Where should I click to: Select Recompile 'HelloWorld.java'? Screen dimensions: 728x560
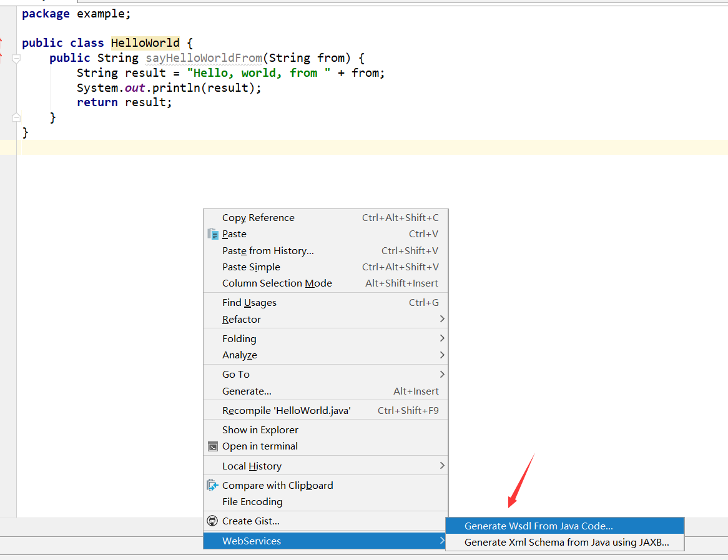click(325, 411)
